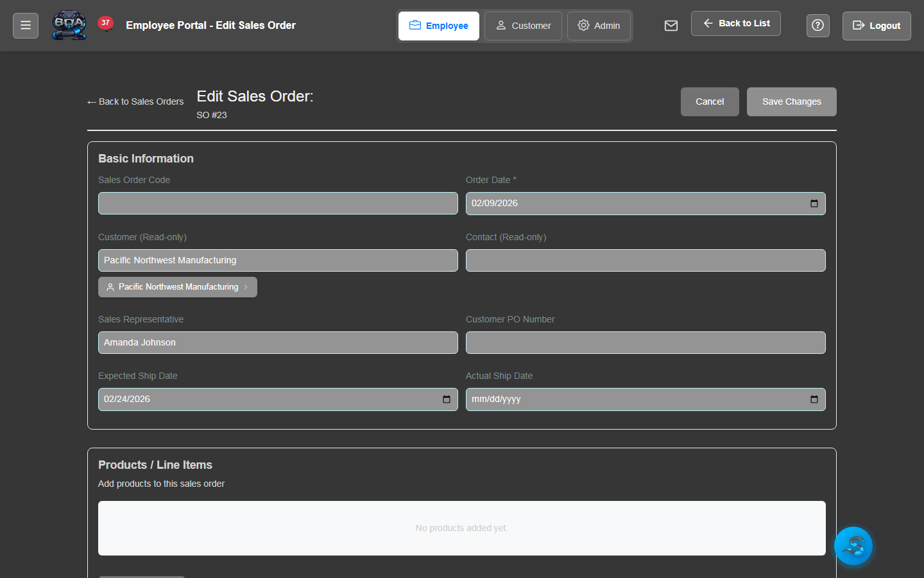Open the help question mark icon
924x578 pixels.
coord(817,25)
